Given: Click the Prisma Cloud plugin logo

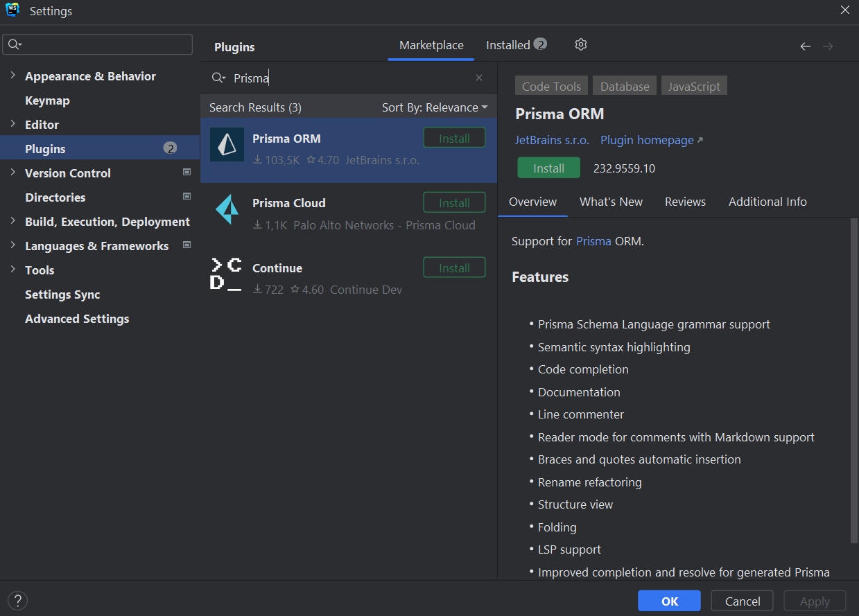Looking at the screenshot, I should tap(227, 209).
